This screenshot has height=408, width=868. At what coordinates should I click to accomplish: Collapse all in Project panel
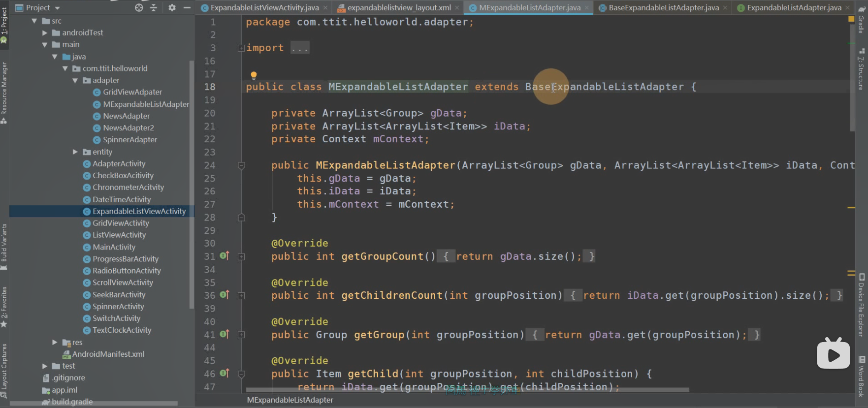point(154,7)
